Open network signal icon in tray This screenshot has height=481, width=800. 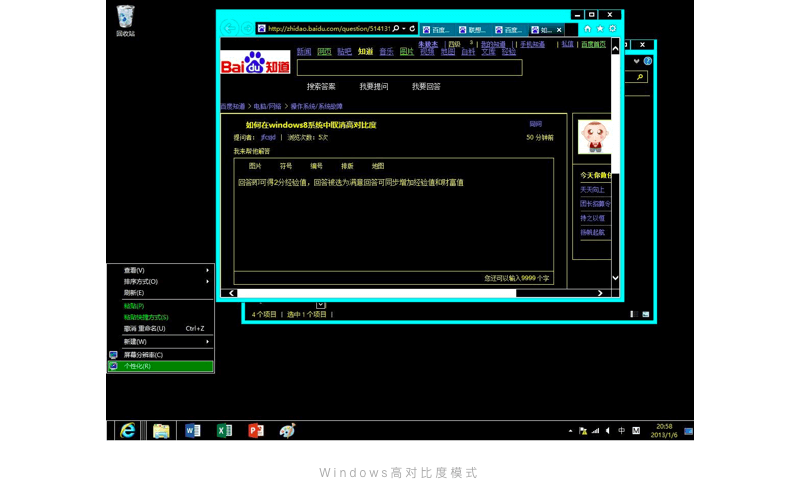[595, 431]
